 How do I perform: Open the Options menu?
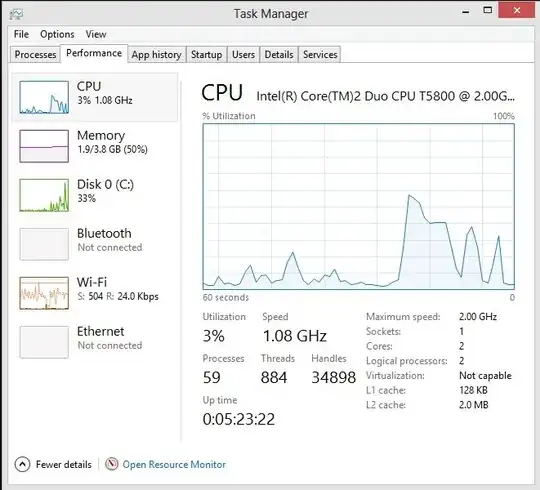(57, 34)
